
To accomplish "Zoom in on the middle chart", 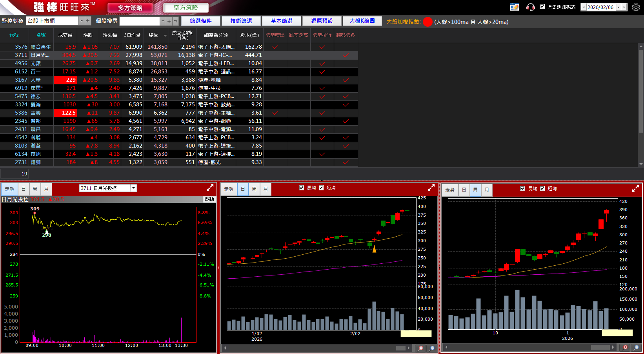I will tap(420, 348).
